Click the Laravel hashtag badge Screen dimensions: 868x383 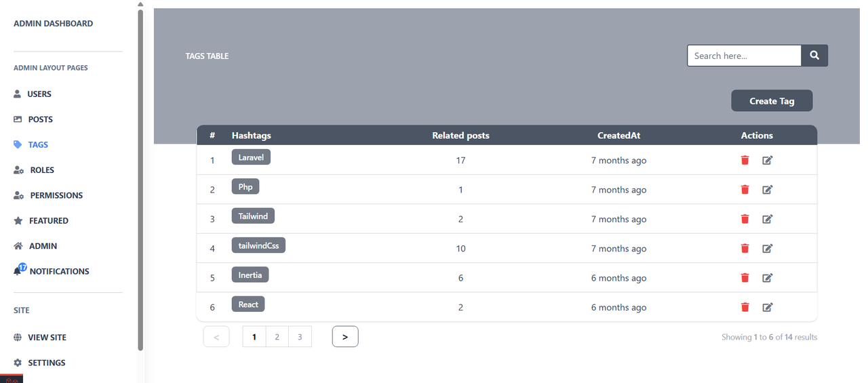251,157
